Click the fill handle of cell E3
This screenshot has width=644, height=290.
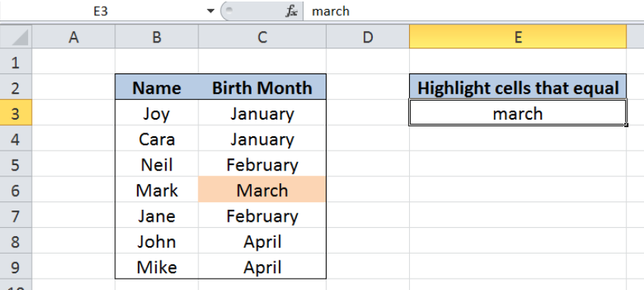pyautogui.click(x=626, y=125)
